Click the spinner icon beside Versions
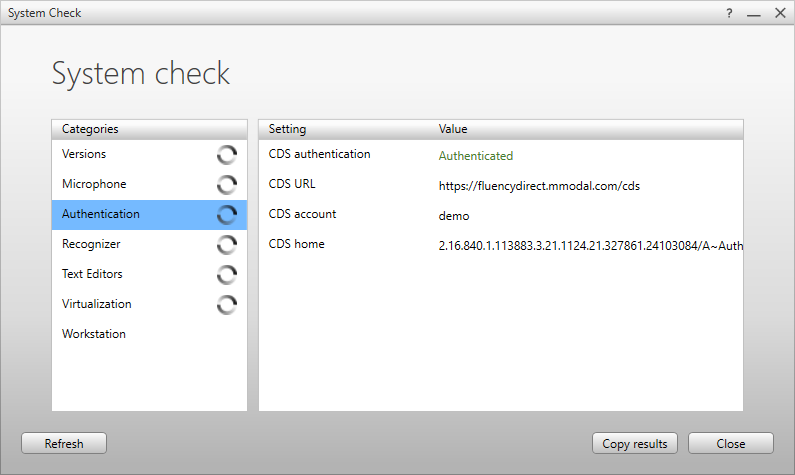Image resolution: width=795 pixels, height=475 pixels. click(x=227, y=154)
